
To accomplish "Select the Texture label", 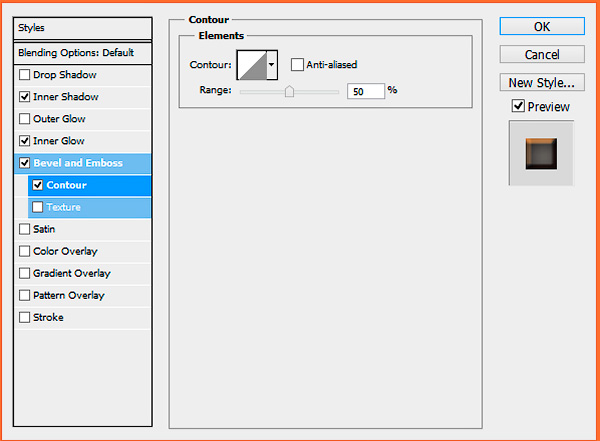I will 64,207.
